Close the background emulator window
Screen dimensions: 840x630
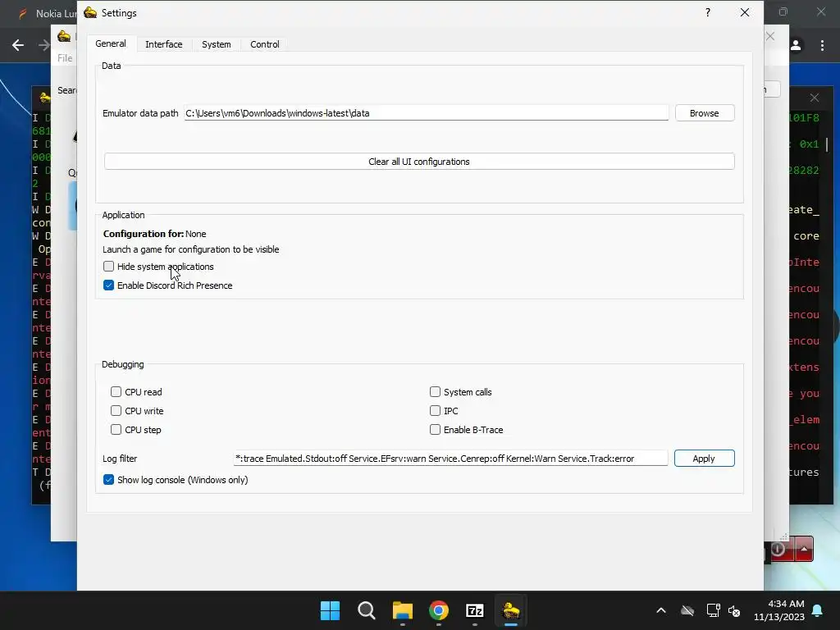770,36
